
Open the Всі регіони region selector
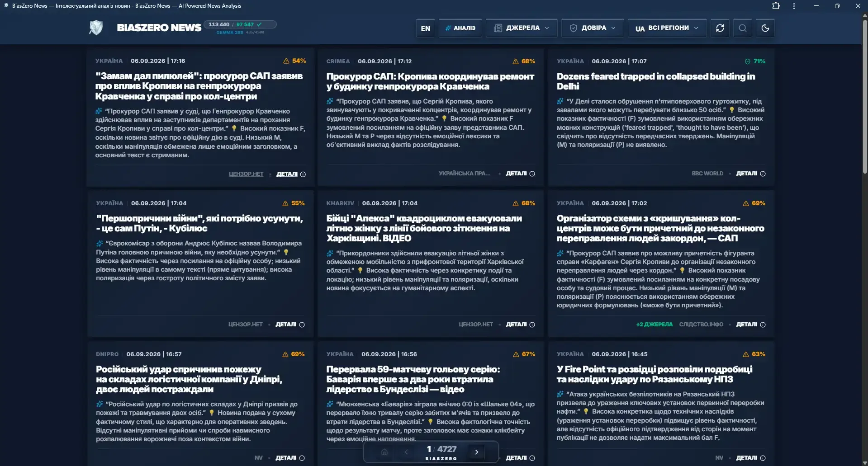667,28
